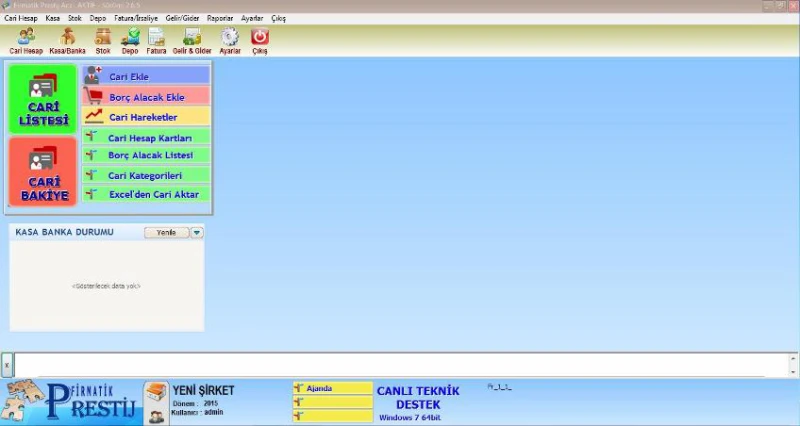Open the red CARİ BAKİYE tile

click(43, 172)
